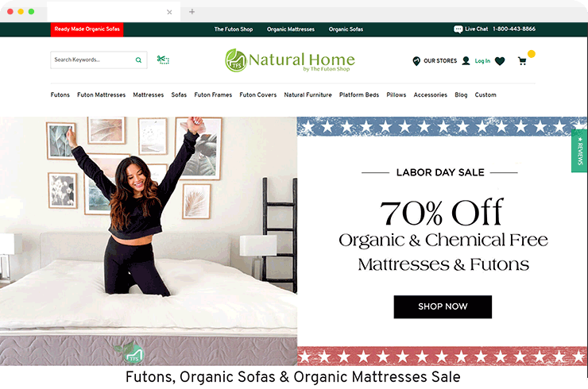This screenshot has height=389, width=588.
Task: Start Live Chat via speech bubble icon
Action: click(458, 29)
